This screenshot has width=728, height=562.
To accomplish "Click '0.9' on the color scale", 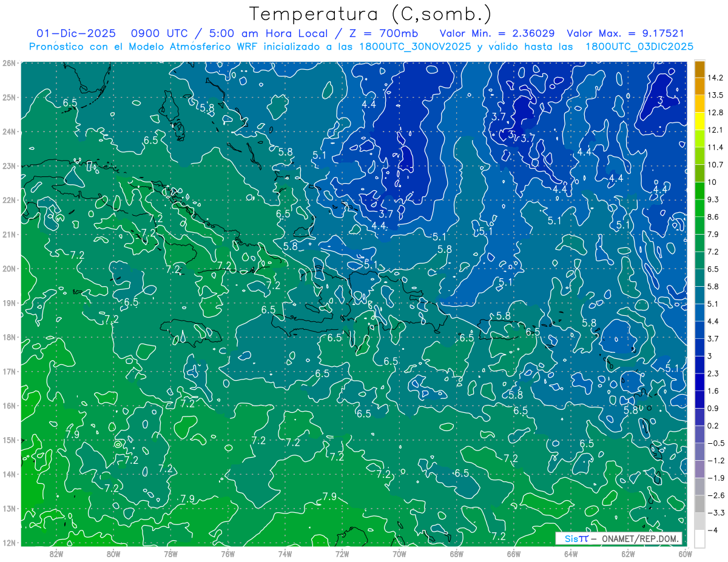I will 713,408.
